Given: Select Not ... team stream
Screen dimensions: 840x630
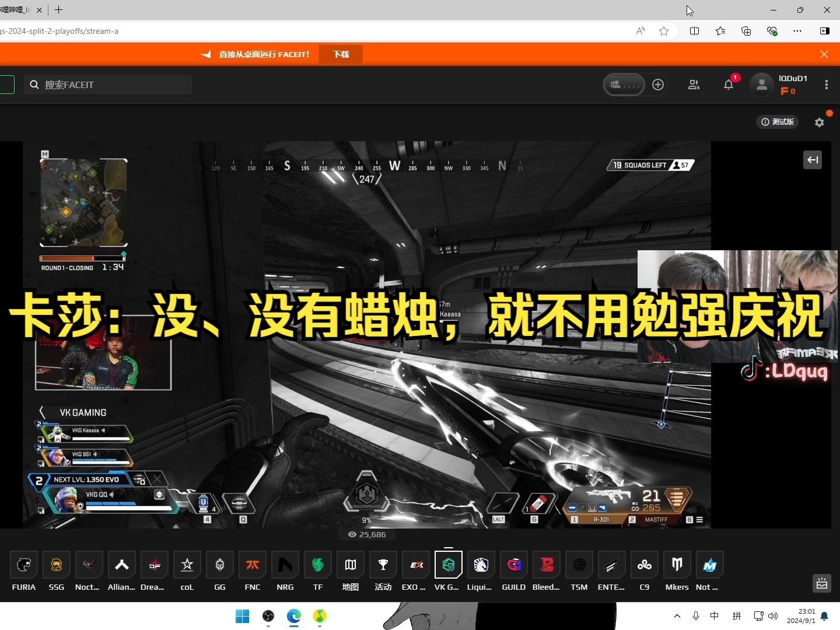Looking at the screenshot, I should pos(710,571).
